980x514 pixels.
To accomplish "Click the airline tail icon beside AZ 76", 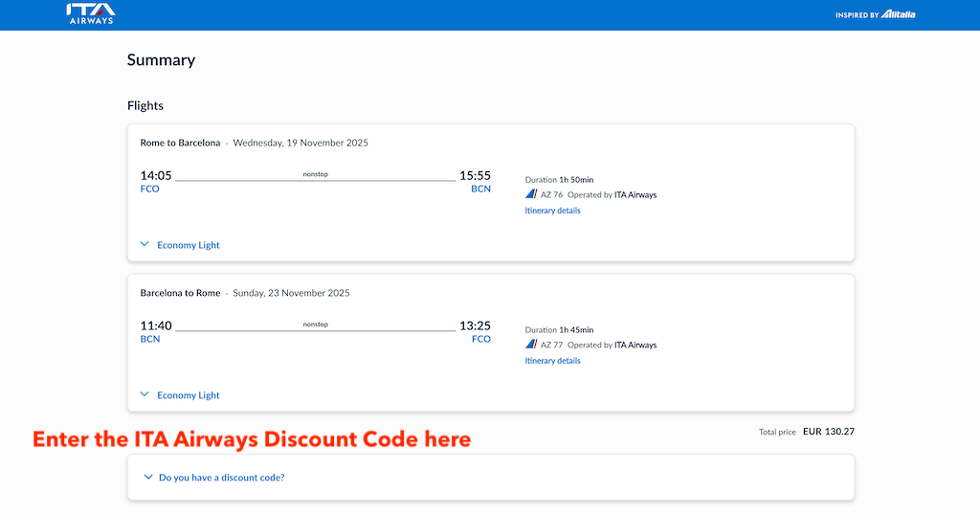I will coord(531,194).
